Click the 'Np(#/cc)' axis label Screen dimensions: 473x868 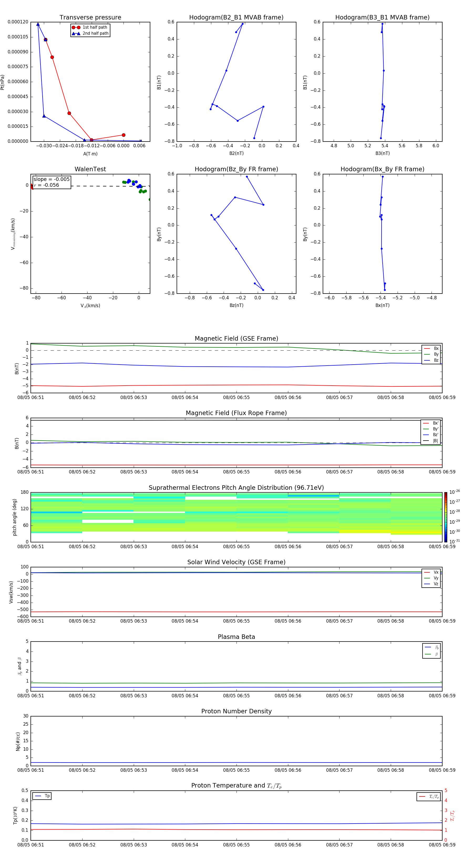click(x=18, y=741)
